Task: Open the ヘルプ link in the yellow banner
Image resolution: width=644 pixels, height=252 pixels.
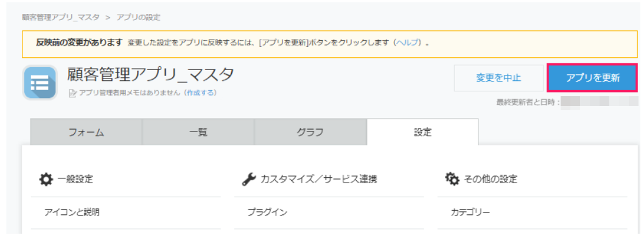Action: pos(407,43)
